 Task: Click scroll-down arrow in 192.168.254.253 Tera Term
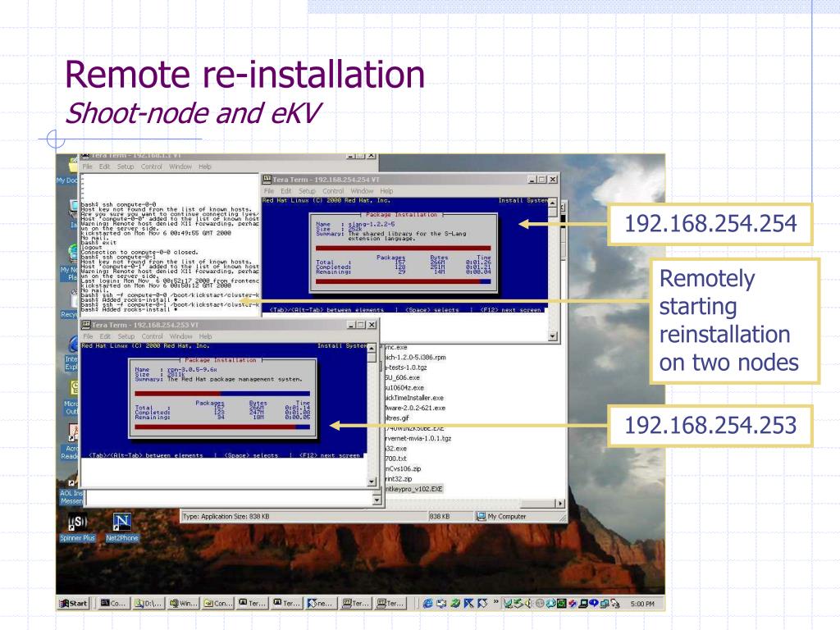point(372,482)
